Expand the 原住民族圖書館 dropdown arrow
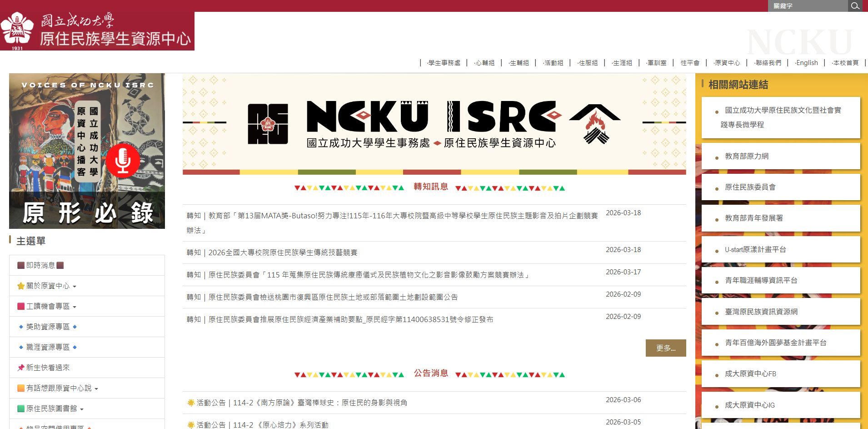 82,409
